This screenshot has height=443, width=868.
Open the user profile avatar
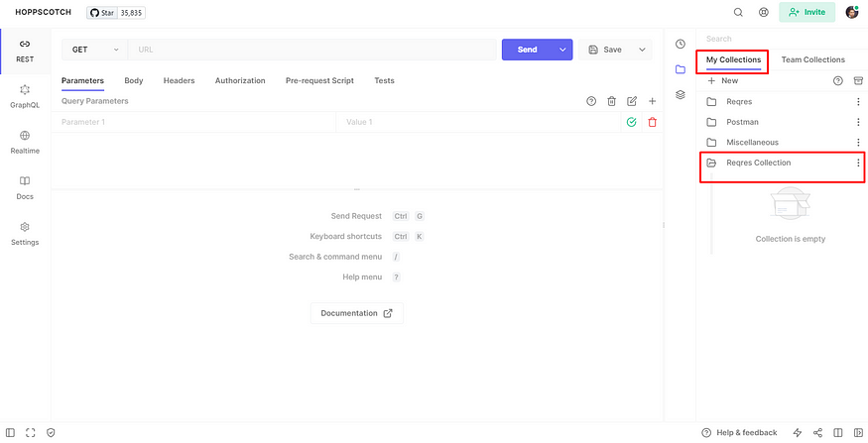[x=851, y=12]
